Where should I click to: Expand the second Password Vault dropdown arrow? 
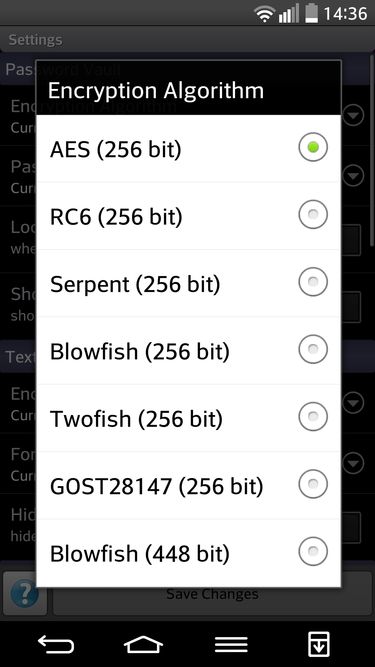[353, 175]
